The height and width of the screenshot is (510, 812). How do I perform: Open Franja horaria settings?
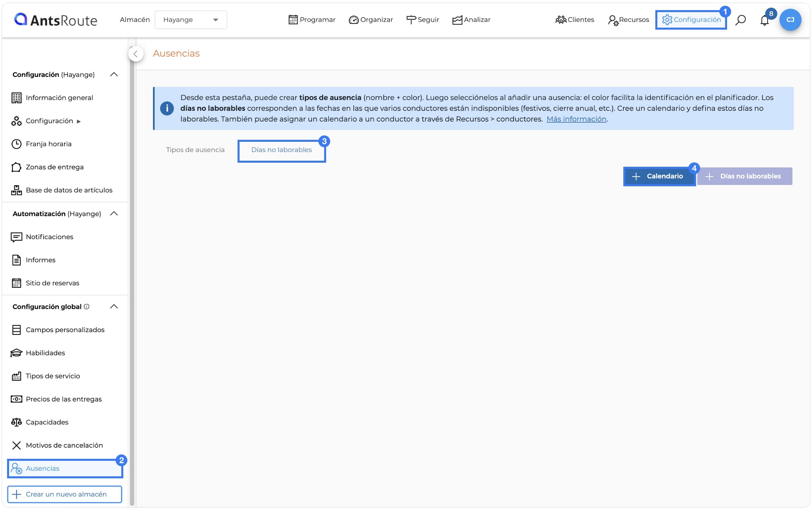pyautogui.click(x=49, y=144)
